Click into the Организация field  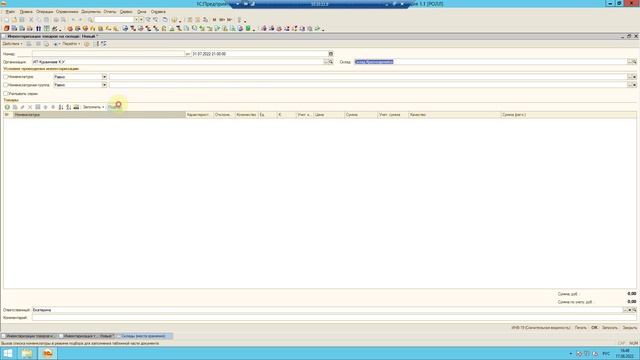pos(178,62)
